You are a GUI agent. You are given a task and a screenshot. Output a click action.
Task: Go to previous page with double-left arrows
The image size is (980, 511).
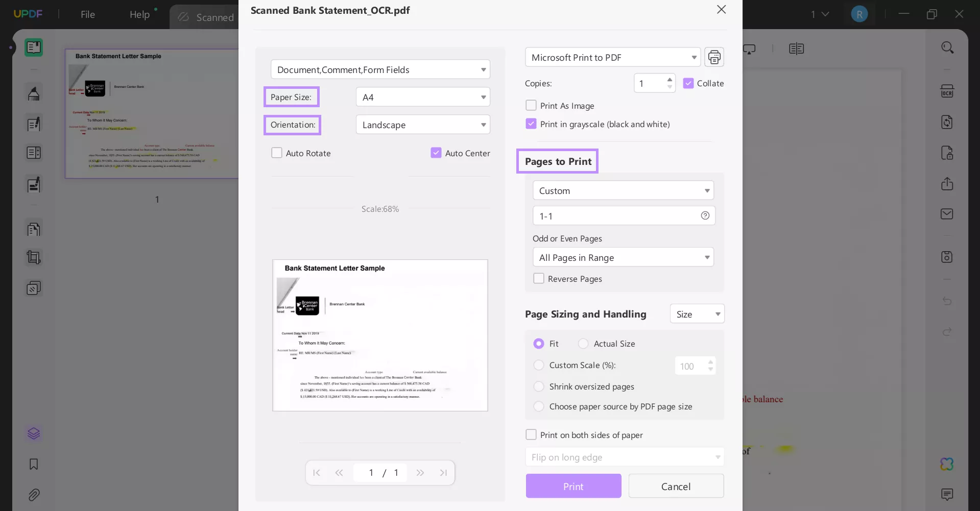(x=339, y=473)
